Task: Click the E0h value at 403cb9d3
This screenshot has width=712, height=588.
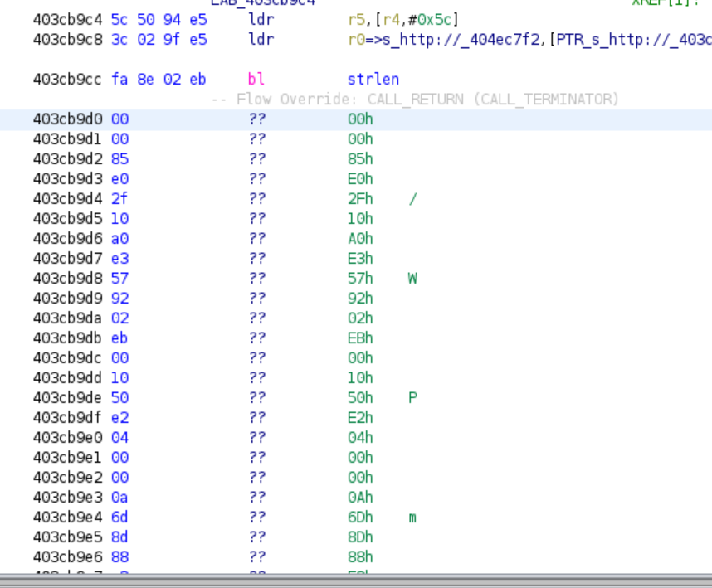Action: pos(360,179)
